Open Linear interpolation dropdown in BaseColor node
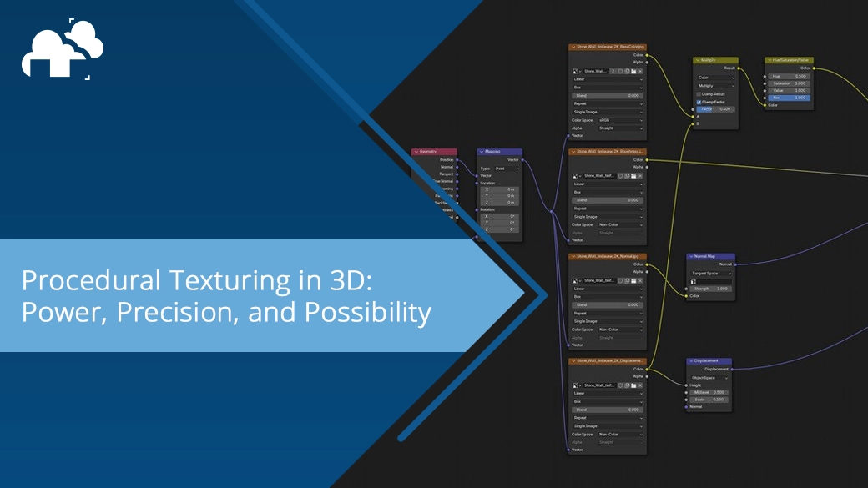868x488 pixels. [x=608, y=79]
